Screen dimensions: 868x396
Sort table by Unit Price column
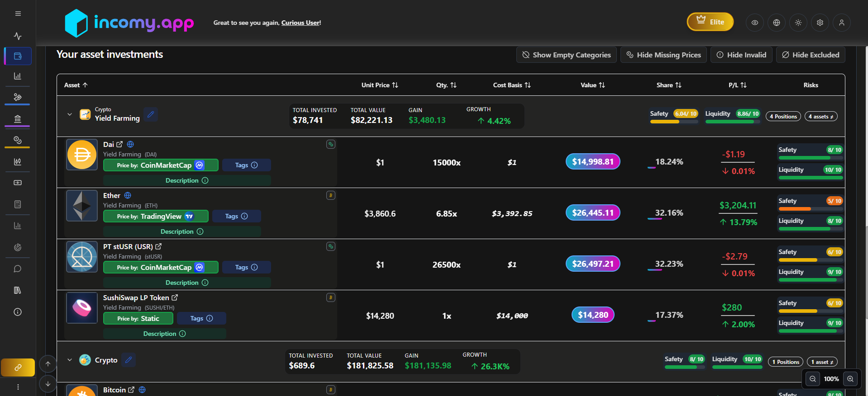click(x=380, y=85)
